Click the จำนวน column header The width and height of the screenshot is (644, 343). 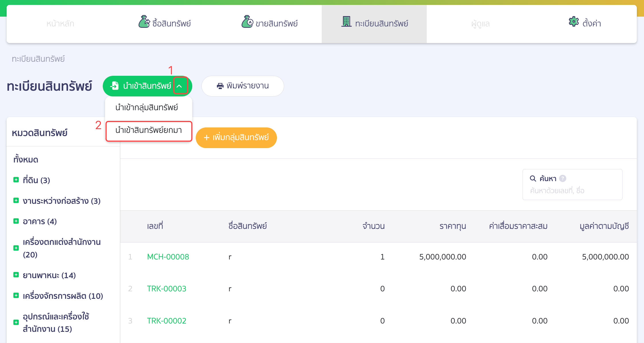tap(373, 226)
